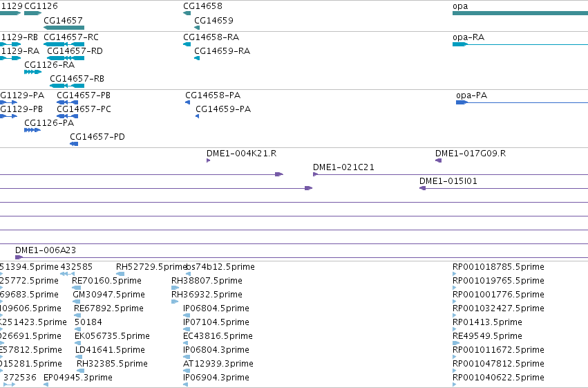Open EST label 372536
588x388 pixels.
pos(20,378)
